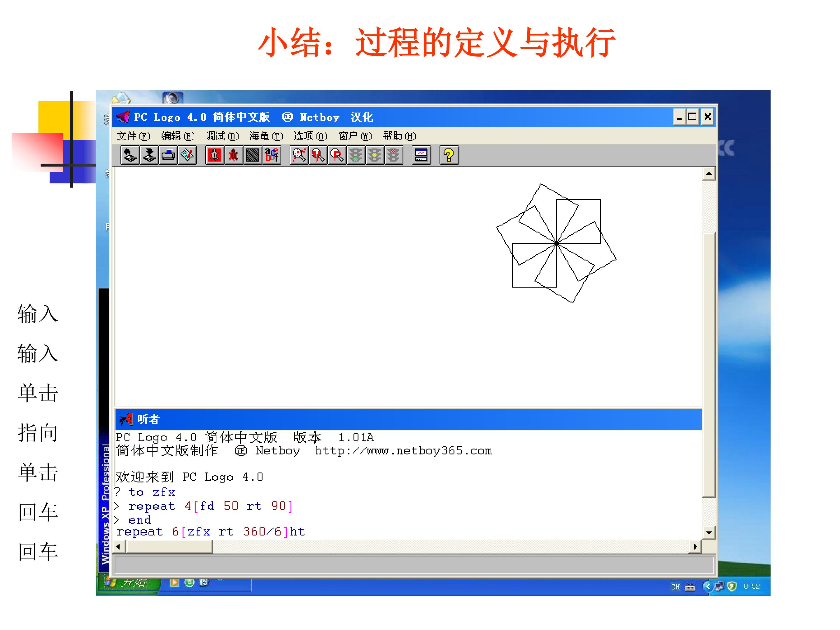
Task: Click the horizontal scrollbar right arrow
Action: click(695, 547)
